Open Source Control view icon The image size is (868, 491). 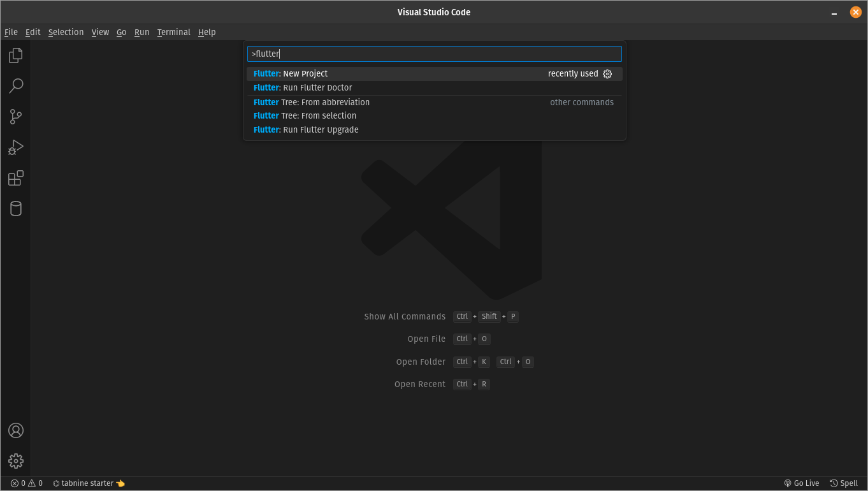(x=16, y=117)
